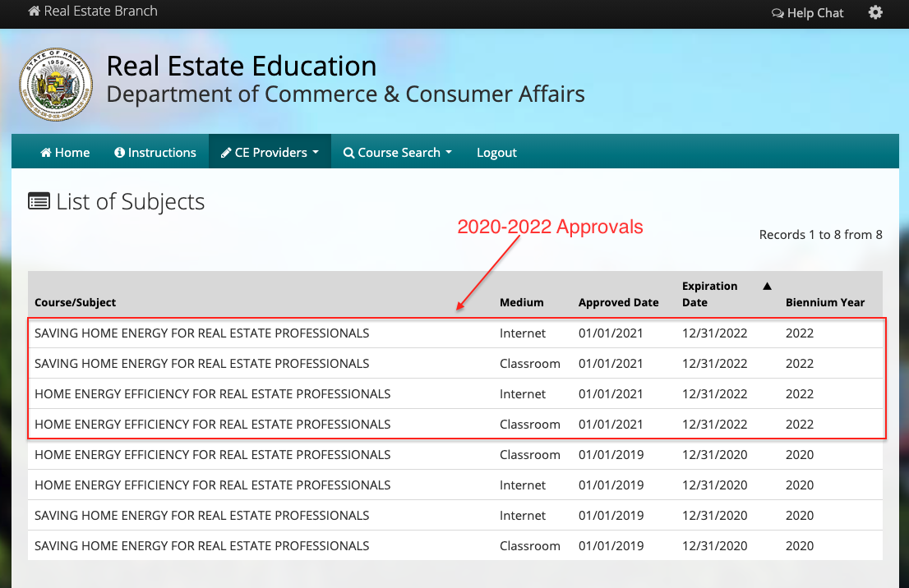Expand the CE Providers caret arrow
The height and width of the screenshot is (588, 909).
click(x=316, y=152)
